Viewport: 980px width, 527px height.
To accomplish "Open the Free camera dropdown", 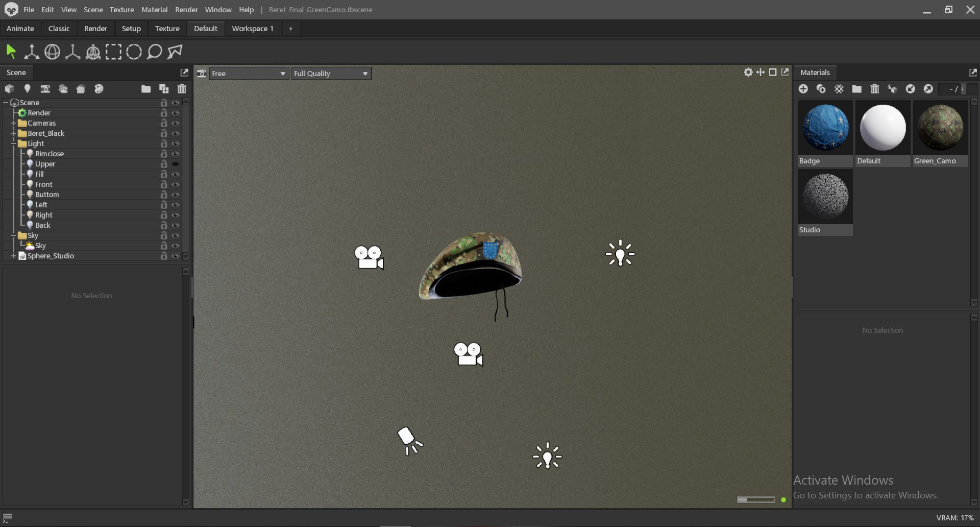I will pos(249,74).
